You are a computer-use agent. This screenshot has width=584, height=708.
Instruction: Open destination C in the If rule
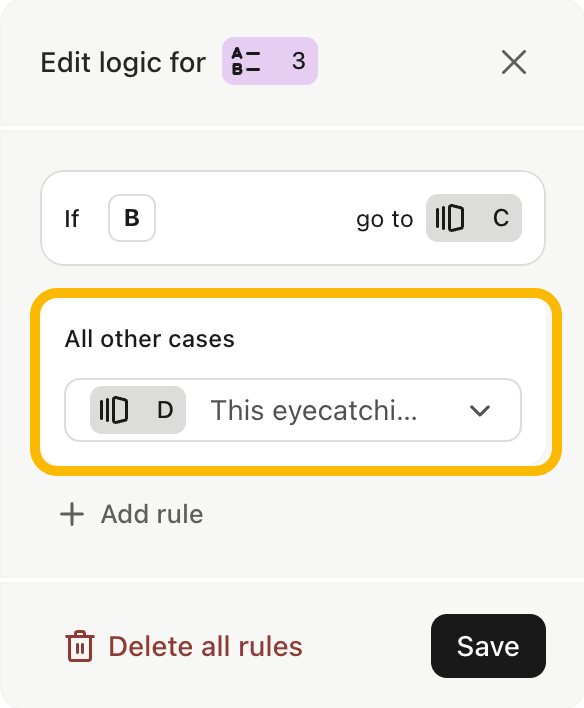coord(474,218)
